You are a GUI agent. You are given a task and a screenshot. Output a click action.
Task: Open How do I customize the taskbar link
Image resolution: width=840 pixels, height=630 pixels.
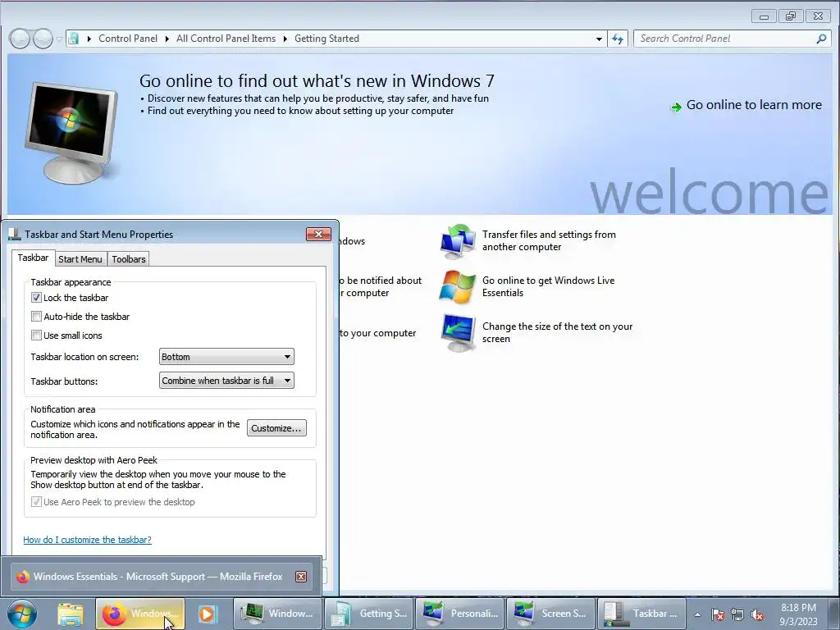[x=87, y=540]
